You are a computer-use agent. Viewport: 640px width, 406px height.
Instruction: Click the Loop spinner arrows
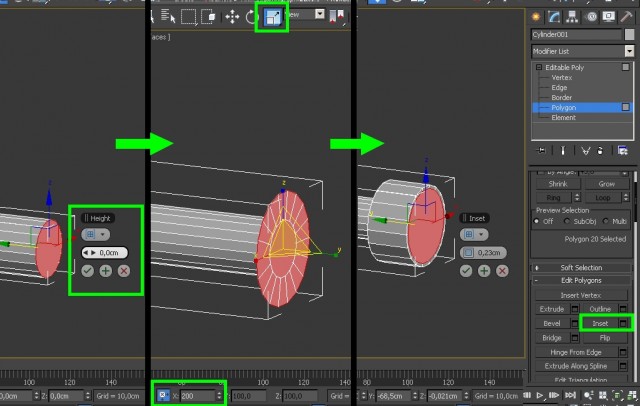click(x=626, y=197)
